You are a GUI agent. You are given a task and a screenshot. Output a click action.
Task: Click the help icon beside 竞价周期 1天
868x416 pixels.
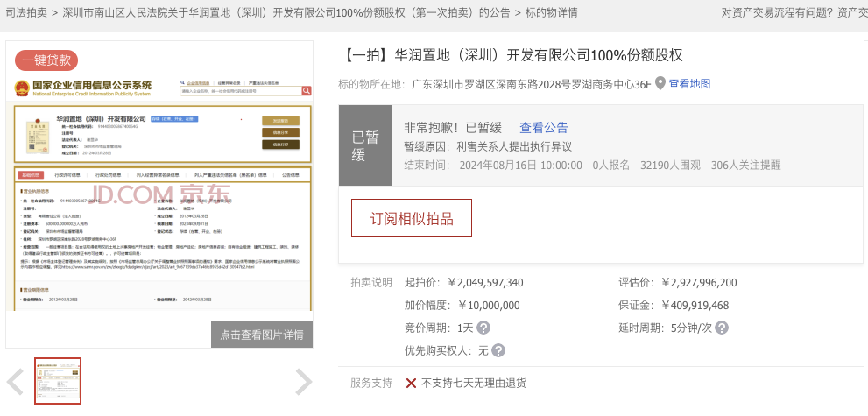pyautogui.click(x=483, y=328)
